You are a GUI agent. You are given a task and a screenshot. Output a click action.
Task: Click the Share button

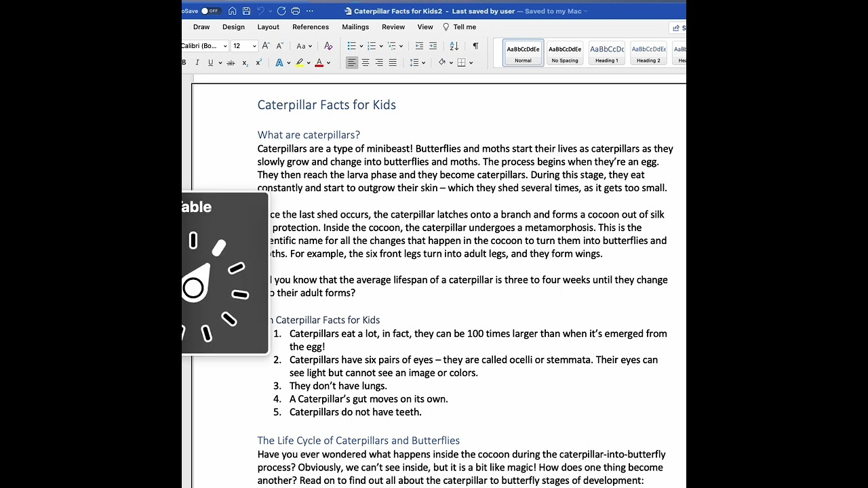click(x=678, y=28)
